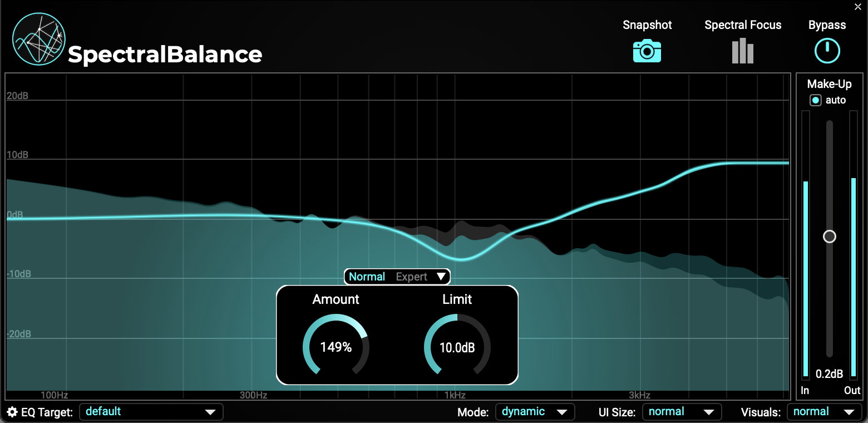Collapse the Normal/Expert panel triangle

point(441,277)
